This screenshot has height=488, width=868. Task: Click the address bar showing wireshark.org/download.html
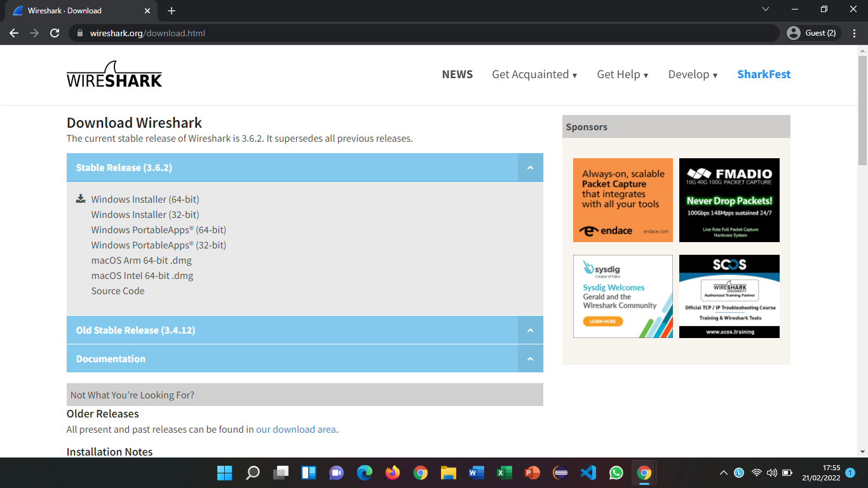click(x=424, y=33)
